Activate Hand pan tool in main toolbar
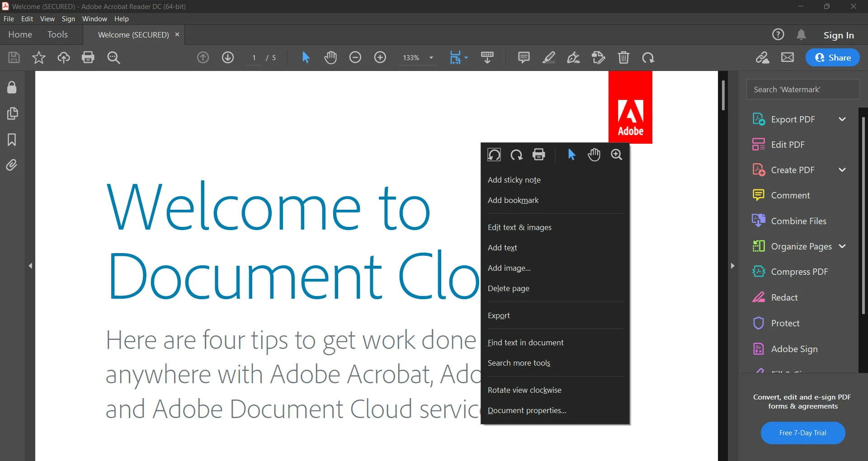The height and width of the screenshot is (461, 868). click(x=330, y=57)
